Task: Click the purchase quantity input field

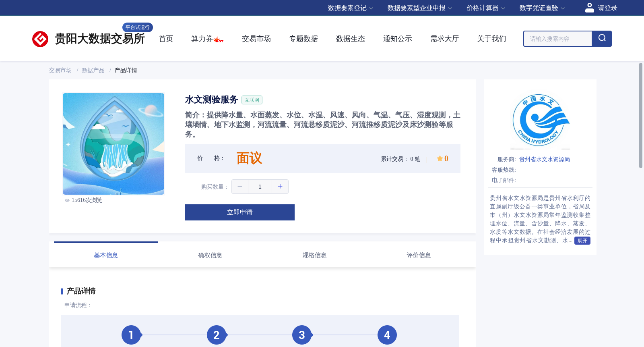Action: 260,187
